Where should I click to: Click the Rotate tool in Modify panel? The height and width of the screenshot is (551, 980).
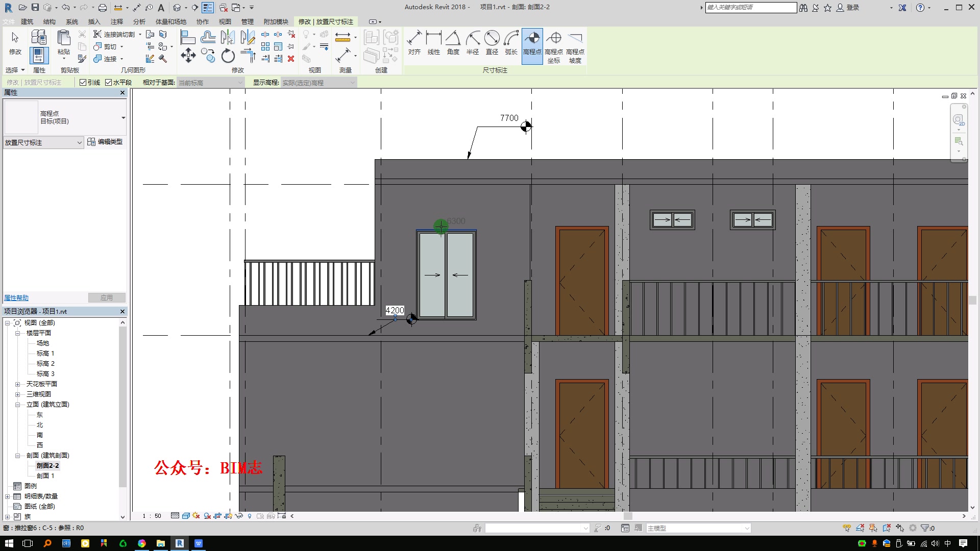[228, 56]
